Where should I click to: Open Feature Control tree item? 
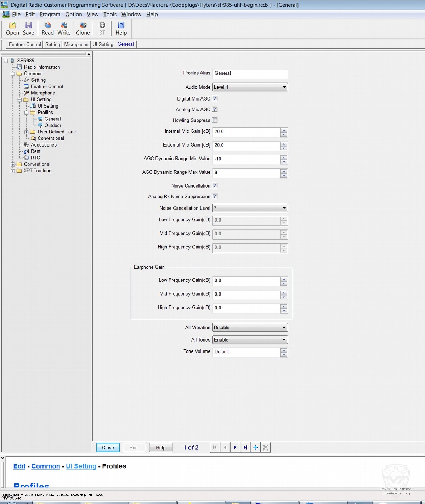(x=47, y=86)
